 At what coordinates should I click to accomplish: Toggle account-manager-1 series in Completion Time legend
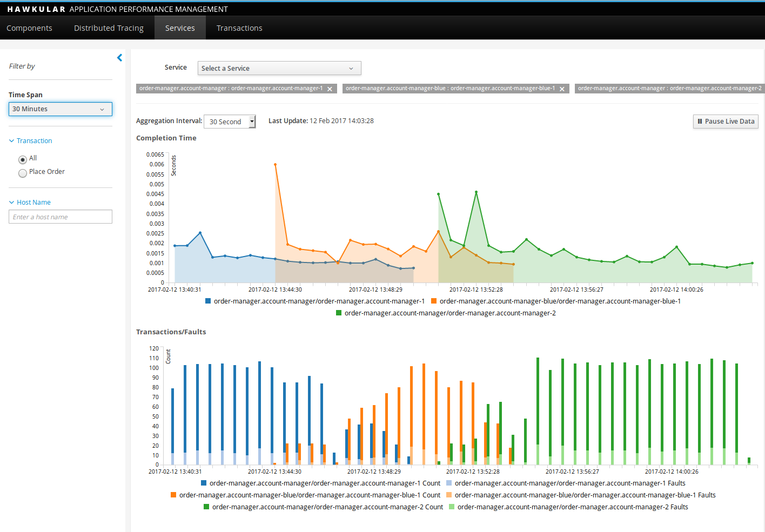[315, 301]
